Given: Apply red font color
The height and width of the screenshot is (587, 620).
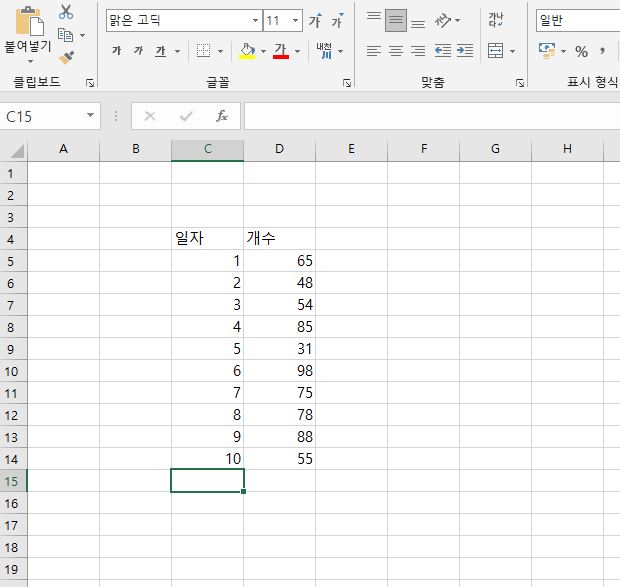Looking at the screenshot, I should [x=281, y=51].
